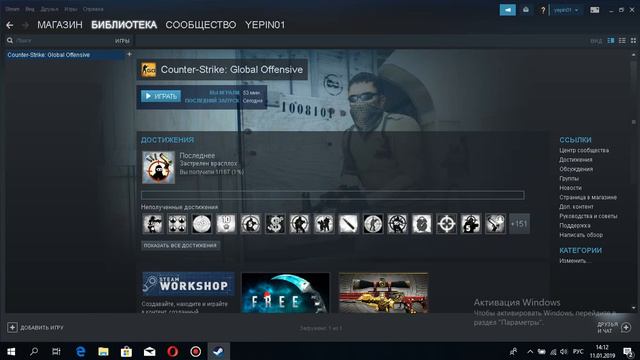This screenshot has height=360, width=640.
Task: Click the ИГРАТЬ play button
Action: [x=161, y=96]
